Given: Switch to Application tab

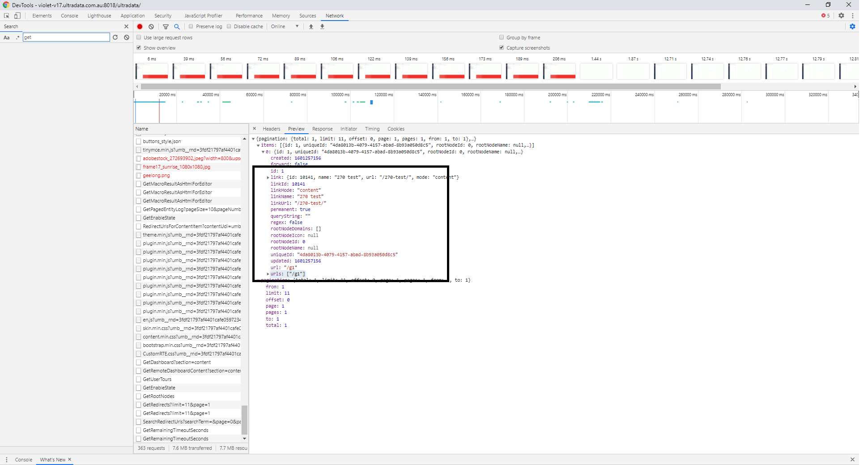Looking at the screenshot, I should [132, 16].
